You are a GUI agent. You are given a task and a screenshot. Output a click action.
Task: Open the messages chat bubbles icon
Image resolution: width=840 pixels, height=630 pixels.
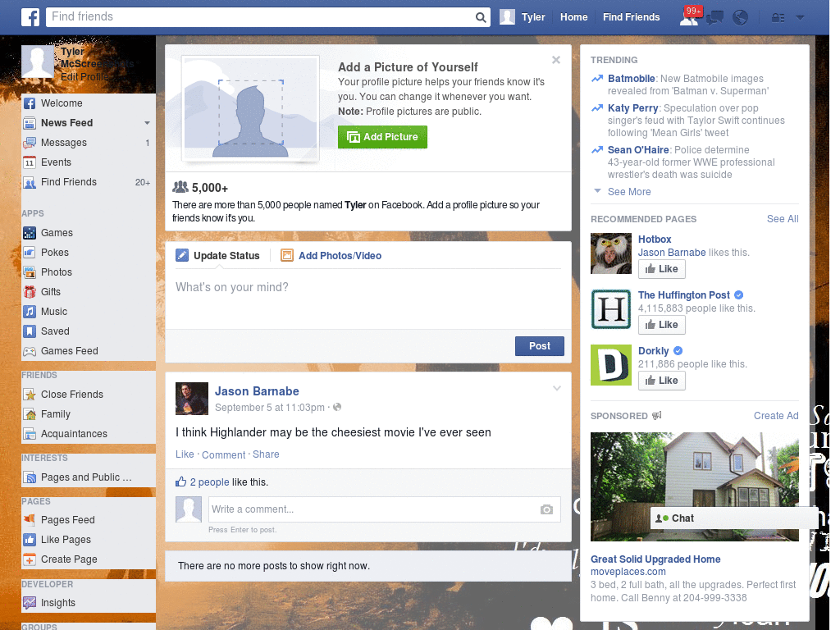(714, 18)
